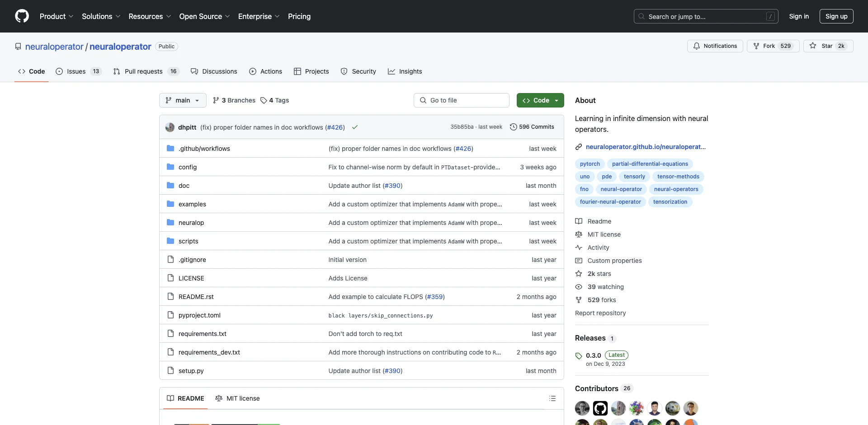This screenshot has width=868, height=425.
Task: Click the Sign in link
Action: click(x=799, y=16)
